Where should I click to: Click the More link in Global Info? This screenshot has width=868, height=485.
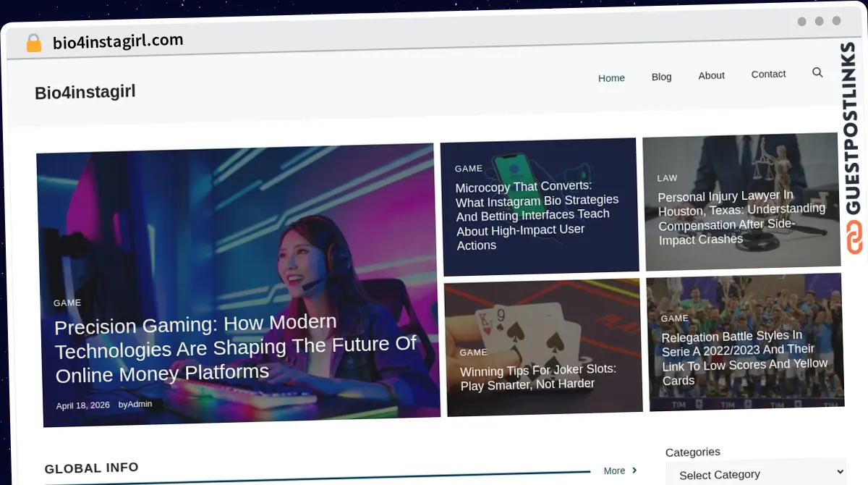pos(614,471)
